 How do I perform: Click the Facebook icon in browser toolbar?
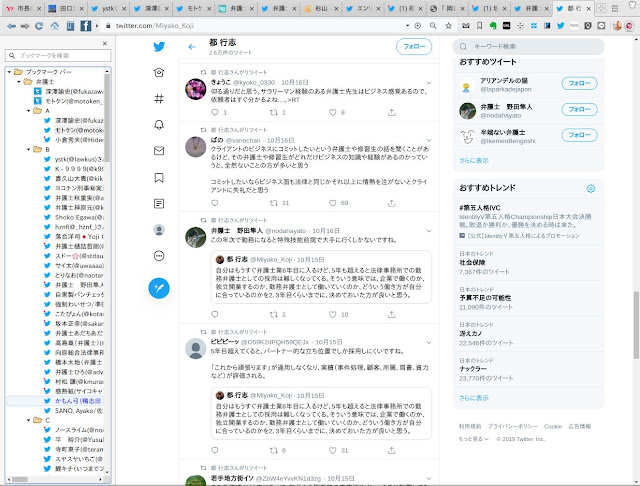86,26
